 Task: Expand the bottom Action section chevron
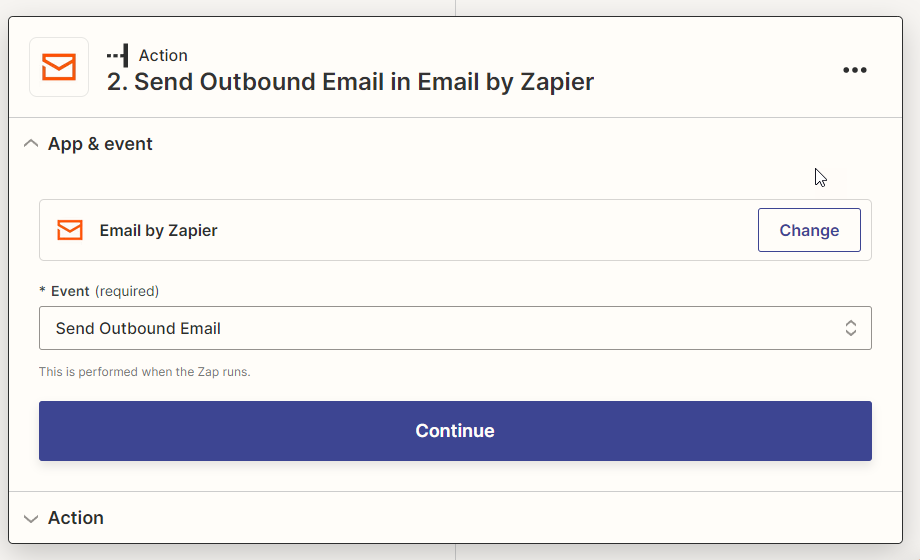pyautogui.click(x=30, y=518)
